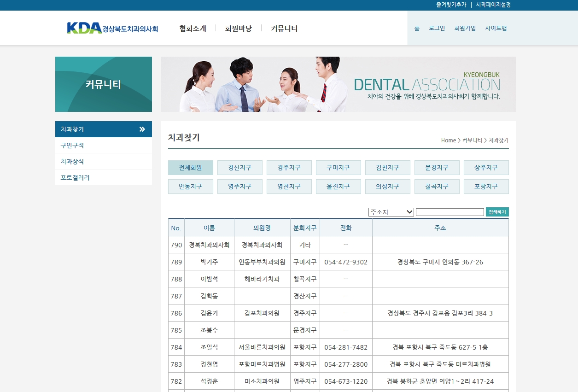Open the 협회소개 menu
Image resolution: width=578 pixels, height=392 pixels.
tap(193, 29)
